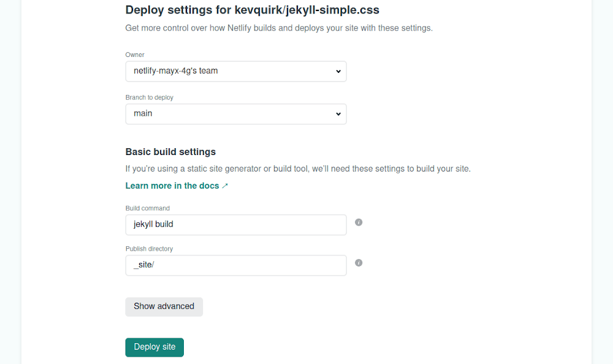This screenshot has width=613, height=364.
Task: Click the "_site/" publish directory text
Action: pyautogui.click(x=143, y=265)
